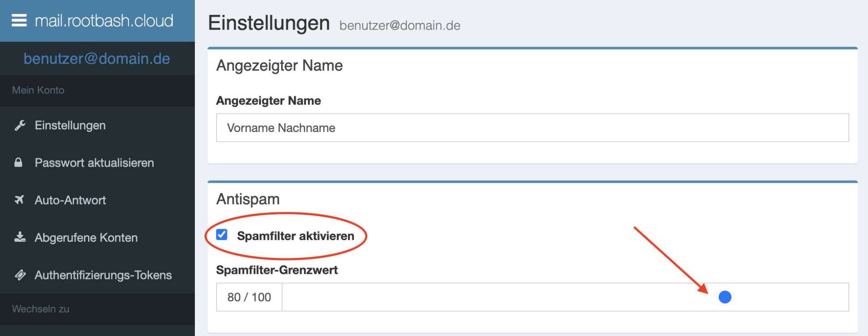Open the mail.rootbash.cloud home link
Image resolution: width=868 pixels, height=336 pixels.
pyautogui.click(x=104, y=20)
